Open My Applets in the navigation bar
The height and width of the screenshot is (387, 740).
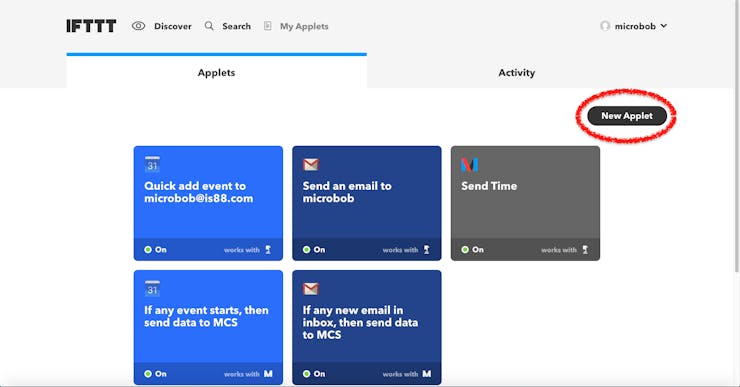click(x=304, y=26)
